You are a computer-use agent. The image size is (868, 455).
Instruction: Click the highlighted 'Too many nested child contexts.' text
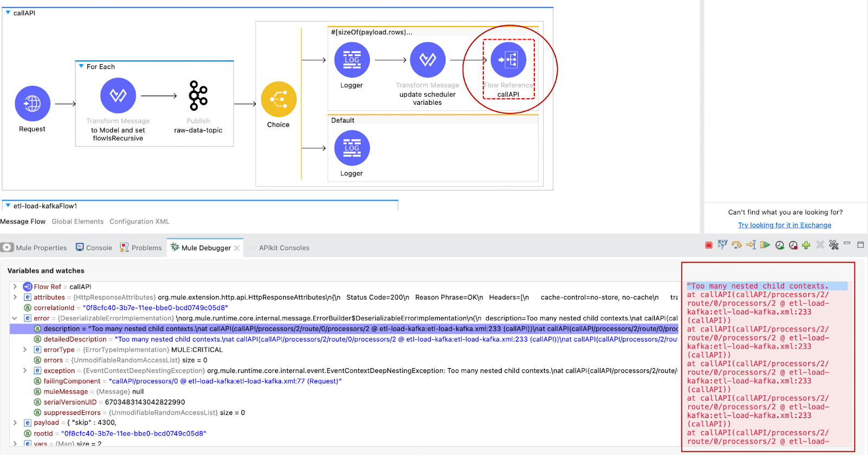tap(758, 286)
